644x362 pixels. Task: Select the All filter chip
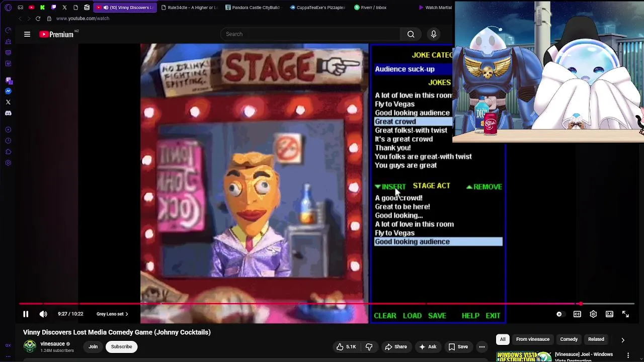[x=503, y=339]
